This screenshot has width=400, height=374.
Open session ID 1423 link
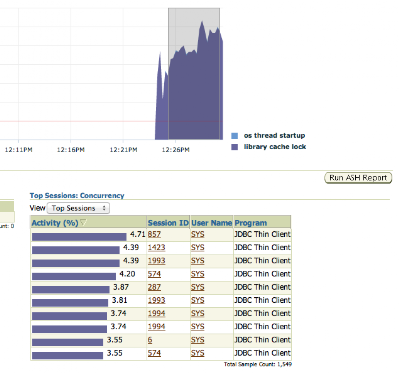156,247
